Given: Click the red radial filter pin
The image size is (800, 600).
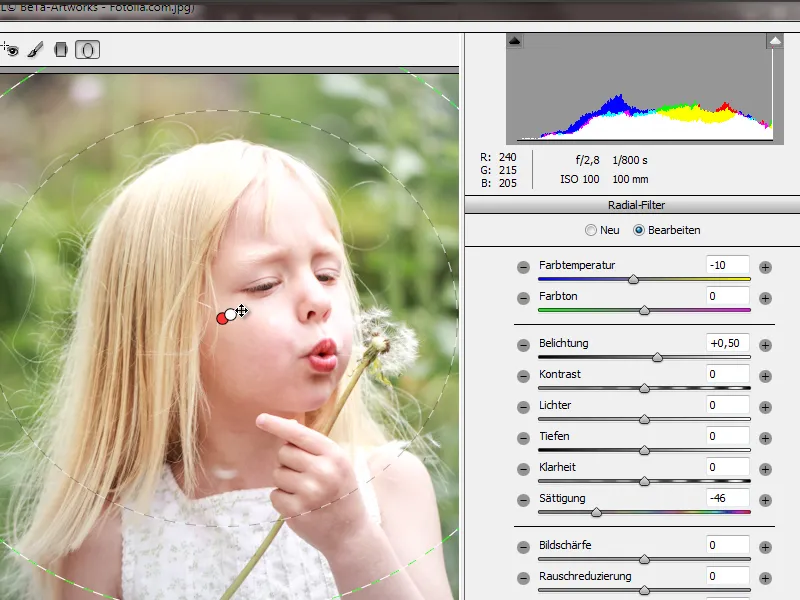Looking at the screenshot, I should pyautogui.click(x=221, y=319).
